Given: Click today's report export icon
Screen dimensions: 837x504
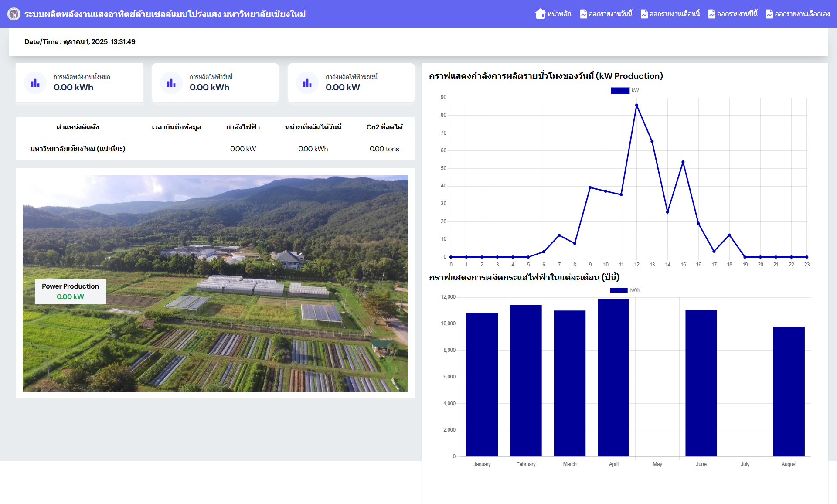Looking at the screenshot, I should coord(583,14).
